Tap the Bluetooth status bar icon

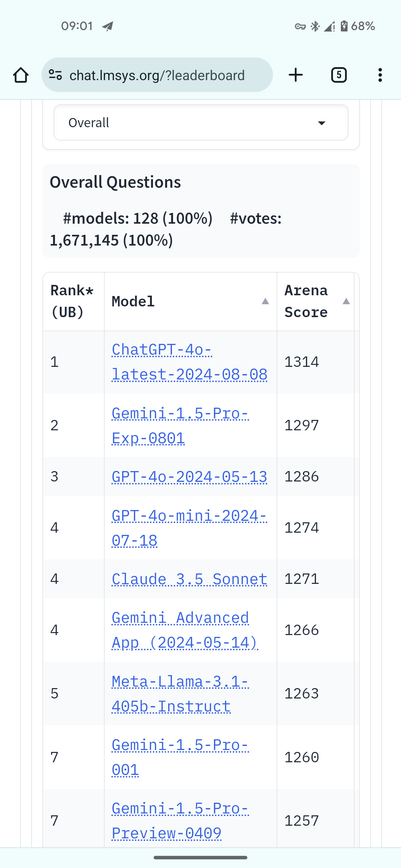point(315,26)
